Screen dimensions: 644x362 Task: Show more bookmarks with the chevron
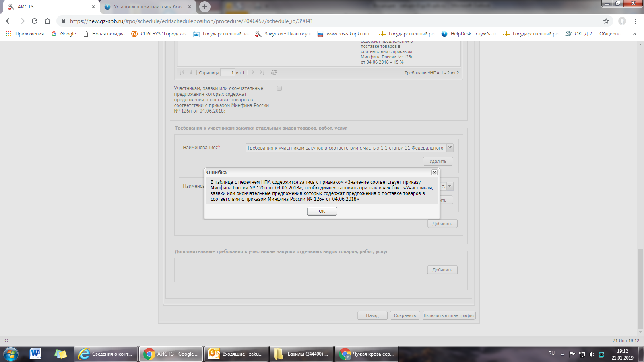pos(634,34)
